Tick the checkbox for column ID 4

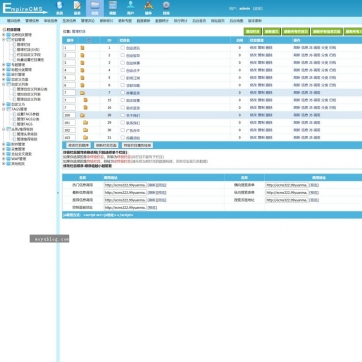(123, 70)
